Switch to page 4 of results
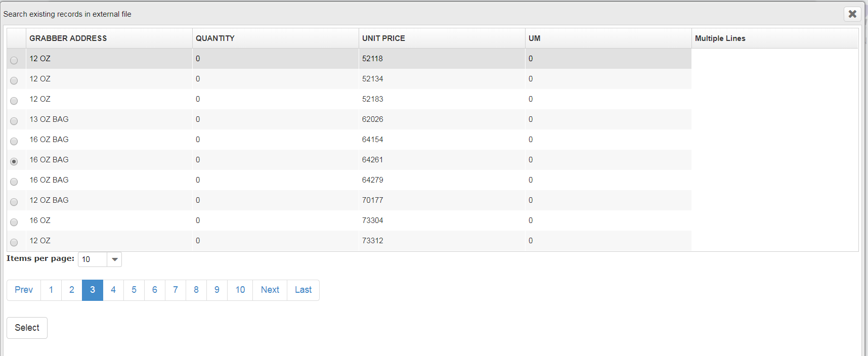 click(x=113, y=290)
